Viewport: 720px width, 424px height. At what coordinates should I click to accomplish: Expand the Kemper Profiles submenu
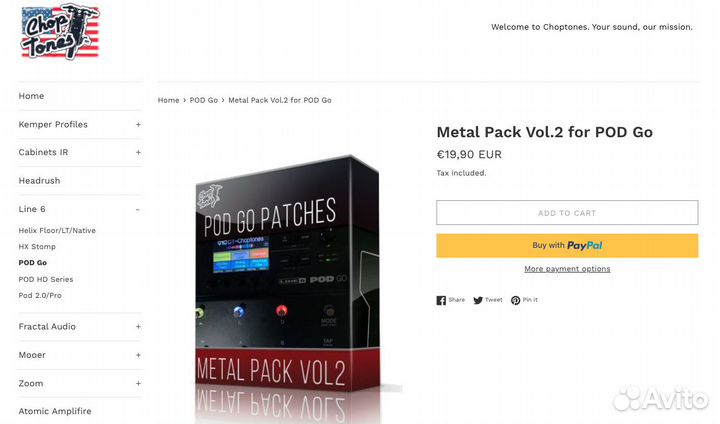click(x=138, y=124)
